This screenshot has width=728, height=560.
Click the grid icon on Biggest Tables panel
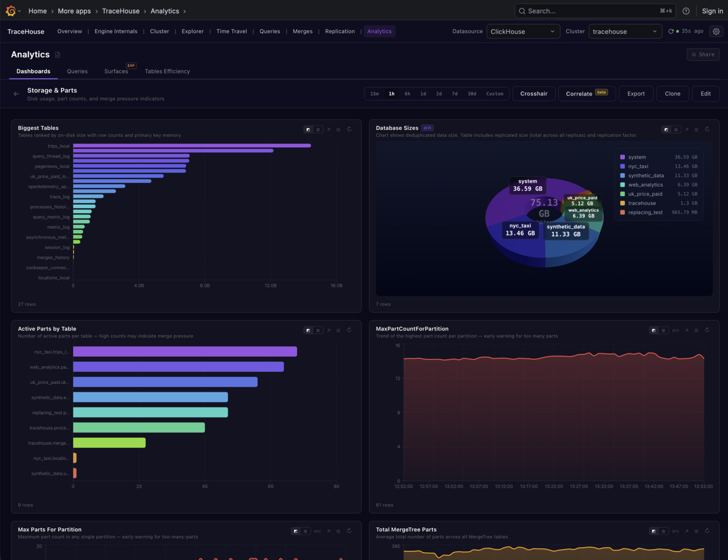tap(339, 129)
